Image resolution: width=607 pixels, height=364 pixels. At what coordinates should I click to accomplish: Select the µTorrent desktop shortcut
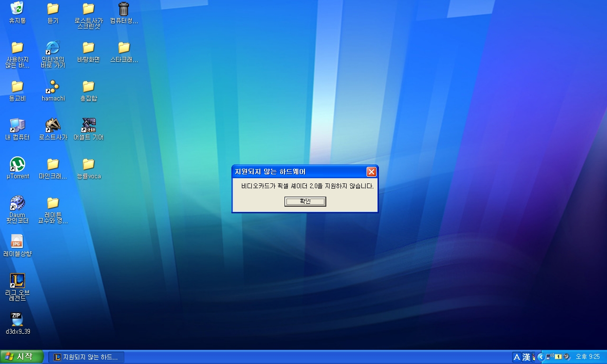coord(18,168)
